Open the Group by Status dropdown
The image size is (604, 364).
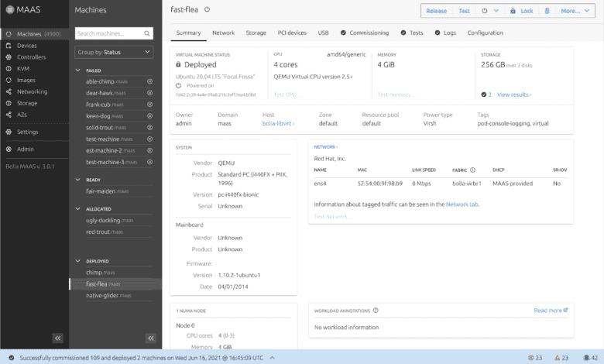114,52
